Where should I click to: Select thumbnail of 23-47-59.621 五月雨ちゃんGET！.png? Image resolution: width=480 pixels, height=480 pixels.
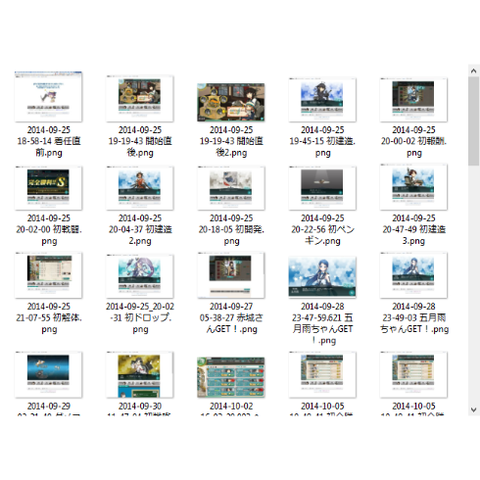pyautogui.click(x=322, y=277)
